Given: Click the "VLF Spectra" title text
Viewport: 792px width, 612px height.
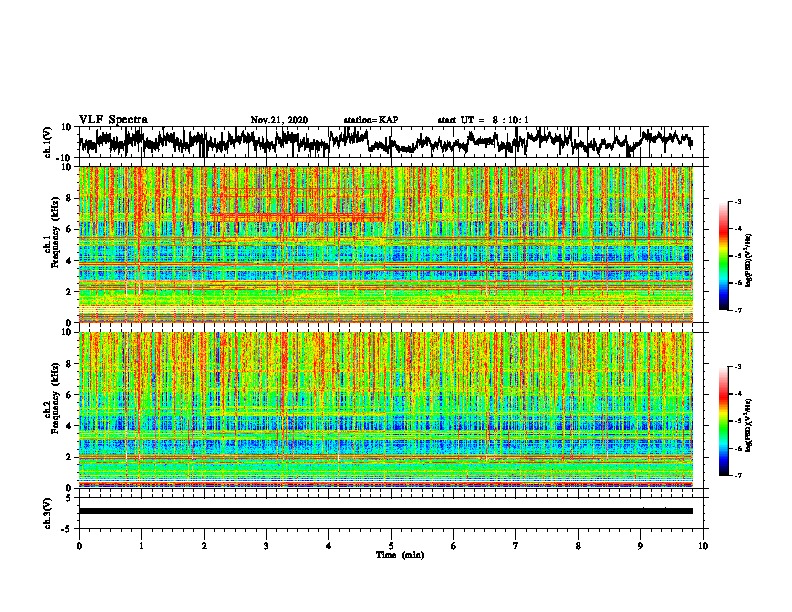Looking at the screenshot, I should click(x=113, y=120).
